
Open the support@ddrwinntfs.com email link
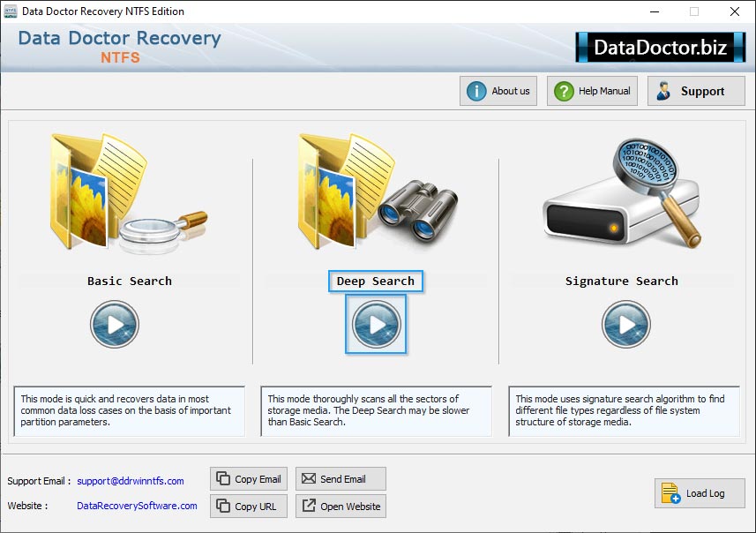pyautogui.click(x=131, y=481)
